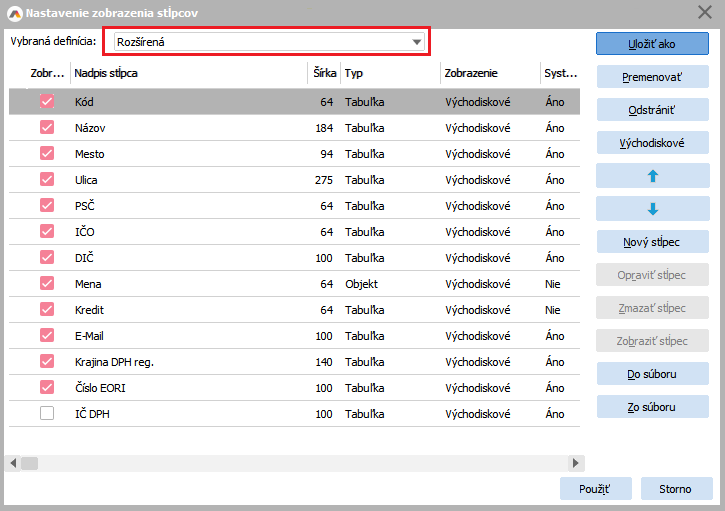Viewport: 725px width, 511px height.
Task: Uncheck the Kód column checkbox
Action: 47,102
